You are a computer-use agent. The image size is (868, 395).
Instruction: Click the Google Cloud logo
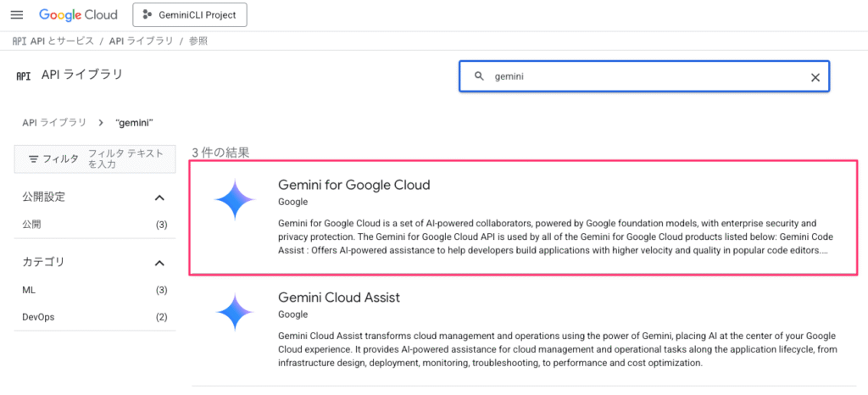click(78, 15)
